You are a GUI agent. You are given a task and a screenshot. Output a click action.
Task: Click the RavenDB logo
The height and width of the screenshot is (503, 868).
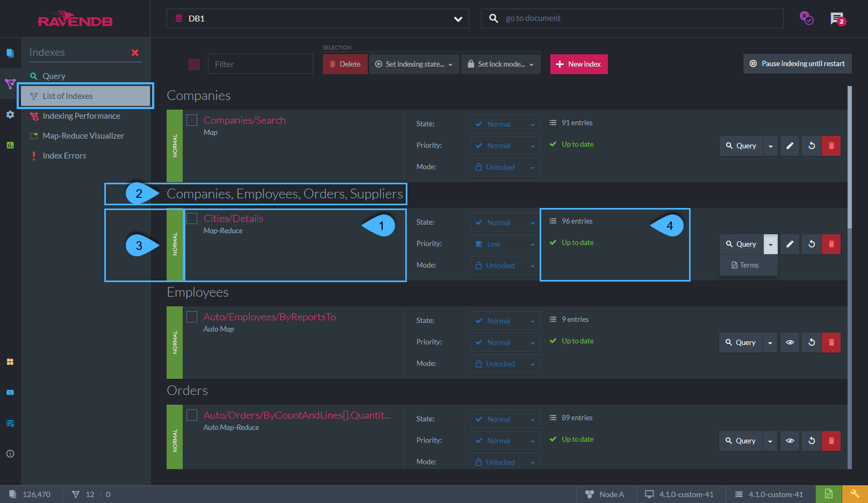75,19
